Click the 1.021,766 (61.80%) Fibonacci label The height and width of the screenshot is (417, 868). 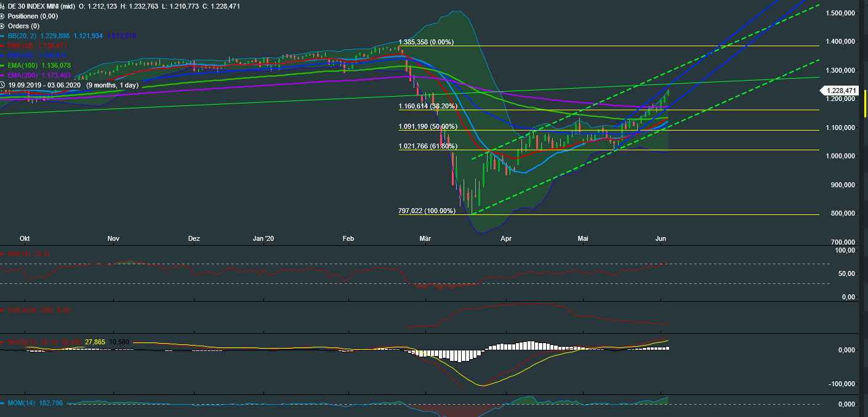pyautogui.click(x=428, y=146)
